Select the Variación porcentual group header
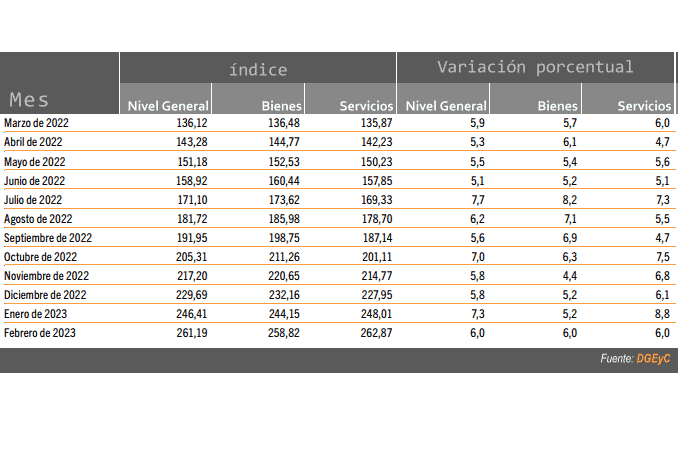The height and width of the screenshot is (452, 678). (x=535, y=67)
